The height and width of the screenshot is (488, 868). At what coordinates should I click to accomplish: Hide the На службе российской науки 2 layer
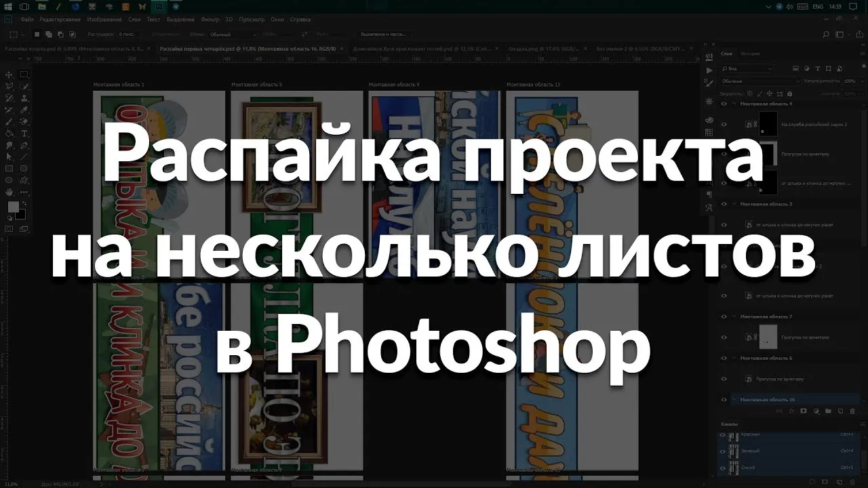click(724, 124)
